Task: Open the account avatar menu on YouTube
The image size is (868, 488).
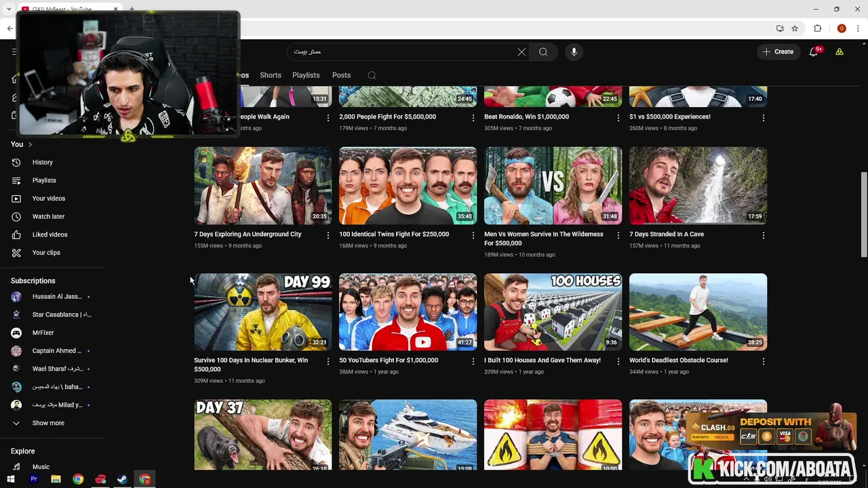Action: (x=840, y=52)
